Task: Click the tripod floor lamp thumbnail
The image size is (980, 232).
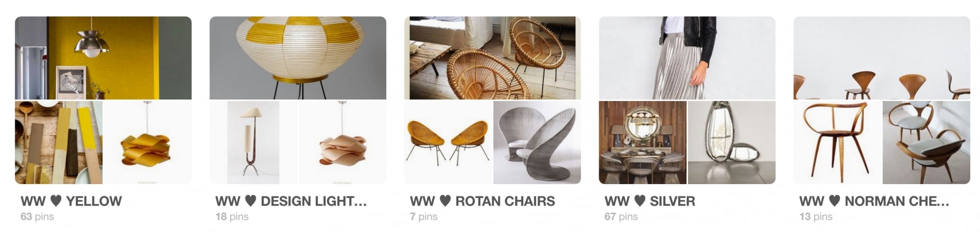Action: (x=254, y=142)
